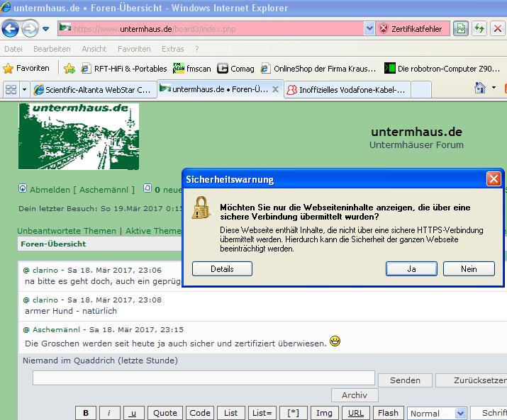Viewport: 507px width, 420px height.
Task: Open the Extras menu
Action: (x=172, y=49)
